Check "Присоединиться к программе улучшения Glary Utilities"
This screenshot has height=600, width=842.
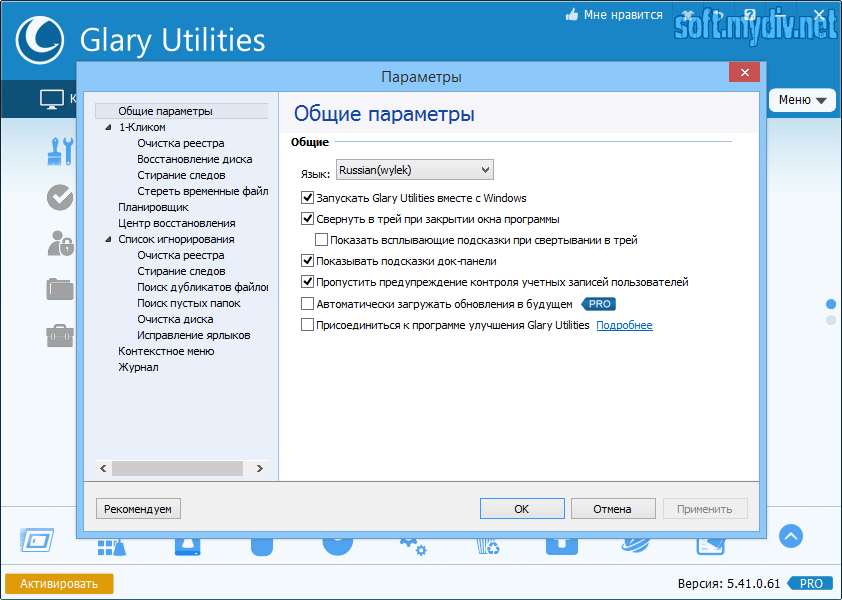click(x=307, y=325)
